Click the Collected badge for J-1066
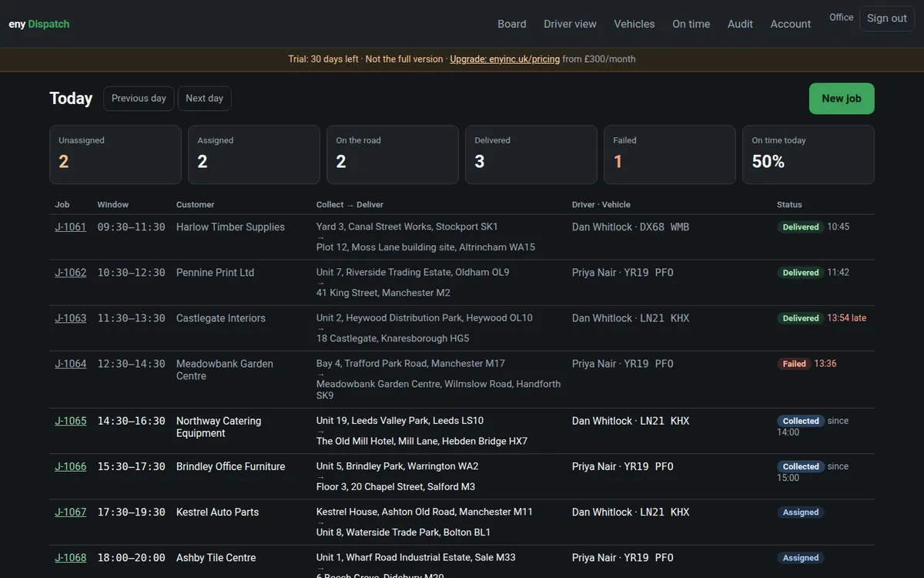This screenshot has height=578, width=924. (801, 466)
